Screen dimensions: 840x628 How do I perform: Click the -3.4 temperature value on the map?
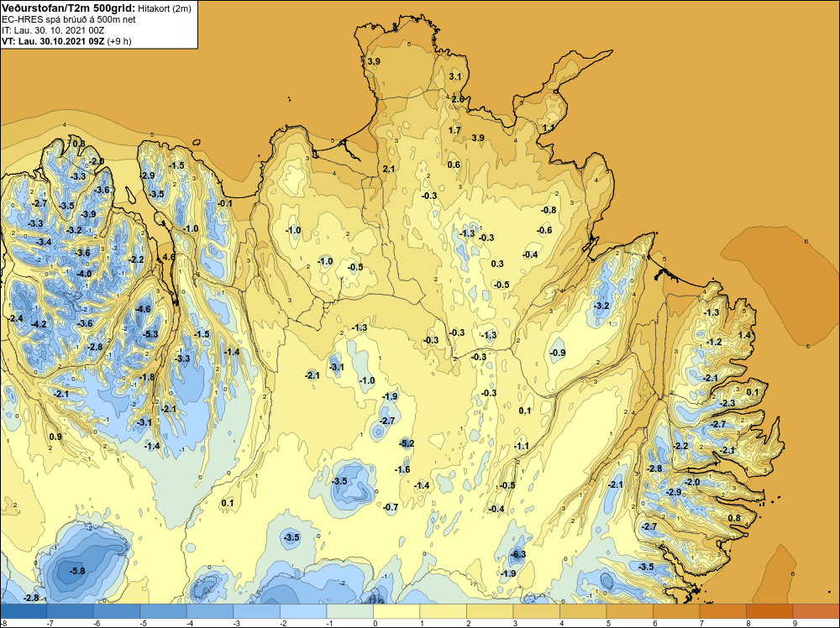click(44, 242)
